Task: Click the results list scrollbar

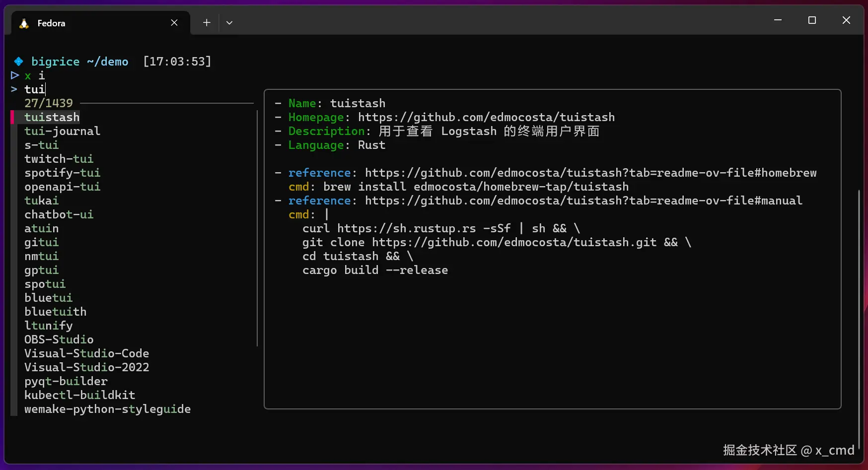Action: (x=257, y=228)
